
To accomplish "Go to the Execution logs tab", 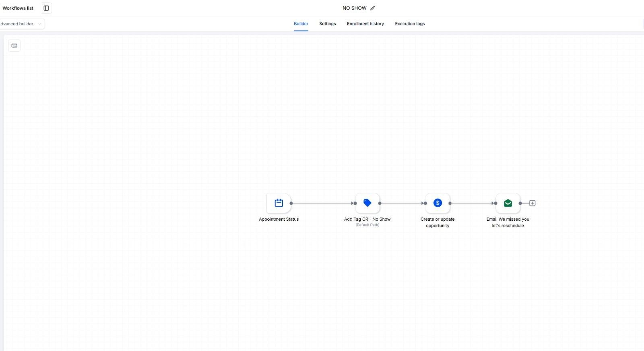I will click(x=410, y=24).
